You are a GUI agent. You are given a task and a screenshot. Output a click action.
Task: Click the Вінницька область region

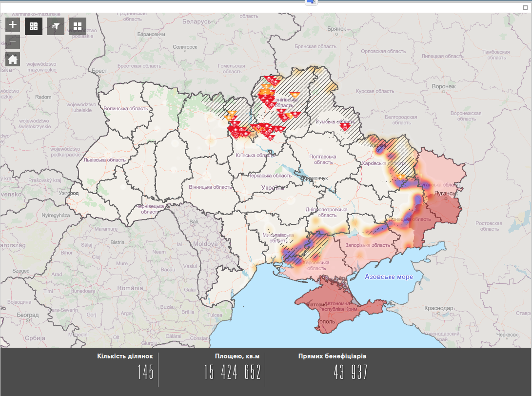click(210, 187)
